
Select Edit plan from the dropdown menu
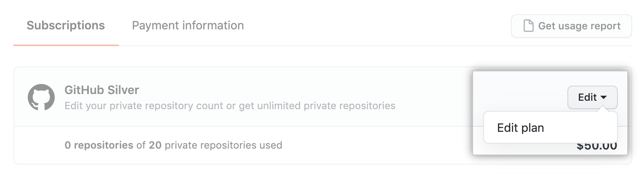521,128
